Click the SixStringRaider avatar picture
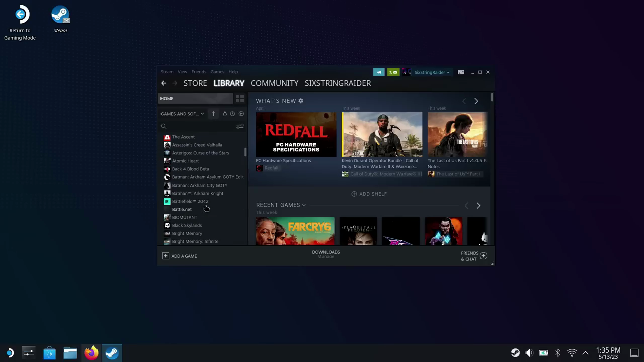 point(407,72)
